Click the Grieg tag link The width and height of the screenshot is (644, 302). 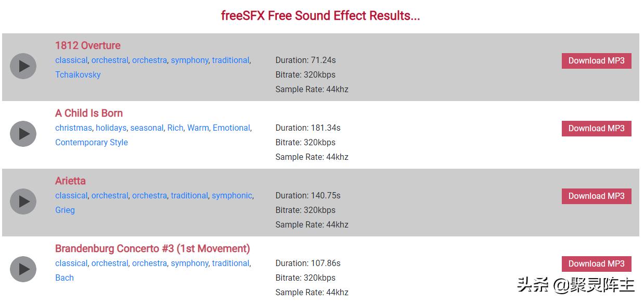[x=65, y=210]
